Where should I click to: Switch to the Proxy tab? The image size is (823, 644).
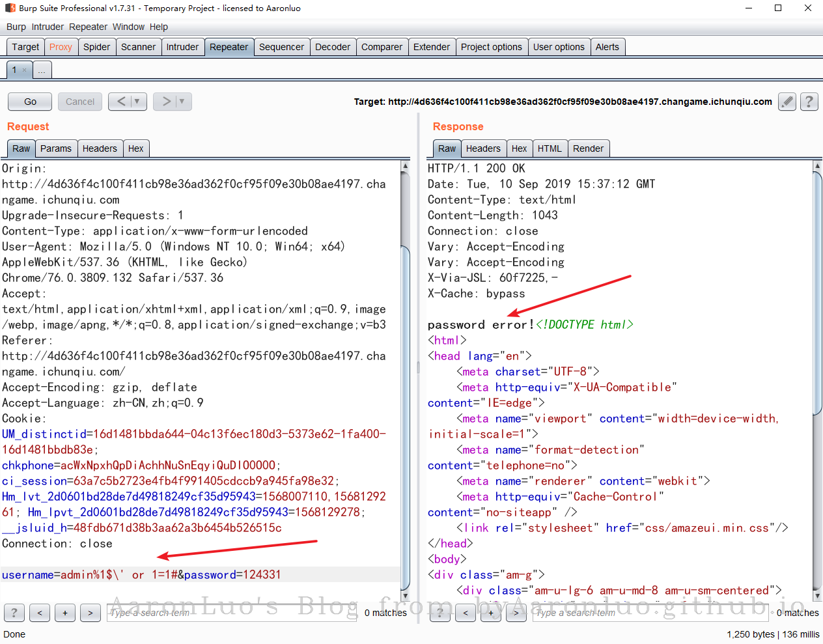(x=61, y=47)
